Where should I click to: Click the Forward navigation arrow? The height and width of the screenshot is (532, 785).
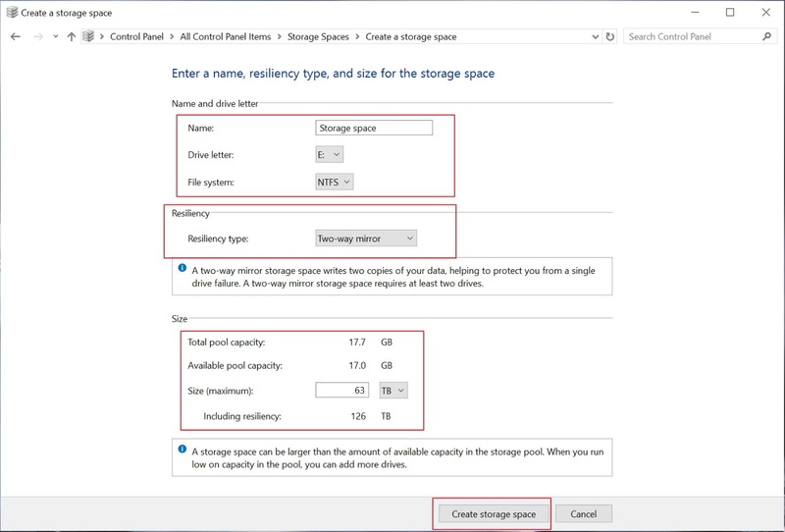tap(38, 37)
